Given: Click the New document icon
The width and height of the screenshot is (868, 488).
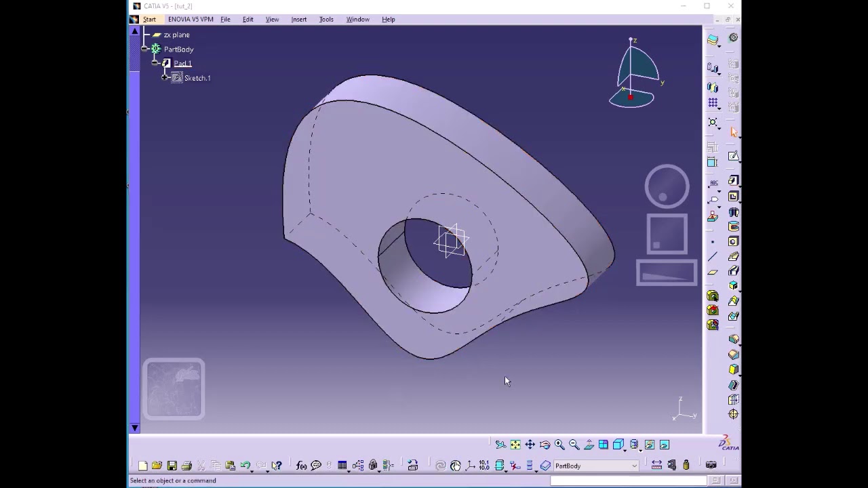Looking at the screenshot, I should (142, 466).
